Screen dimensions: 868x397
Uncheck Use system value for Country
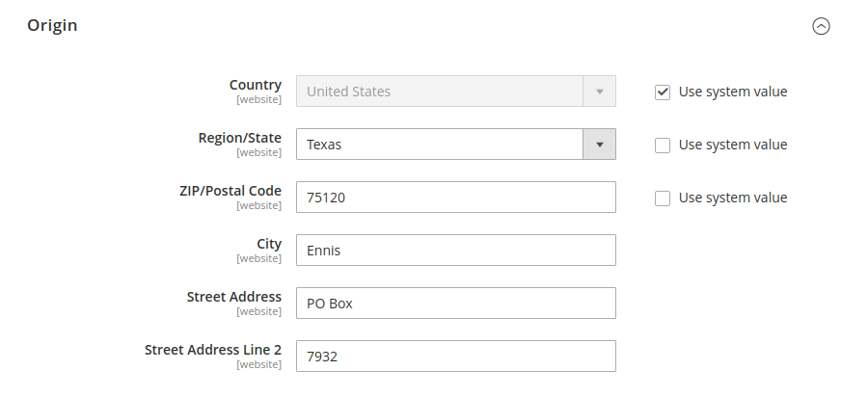tap(663, 93)
